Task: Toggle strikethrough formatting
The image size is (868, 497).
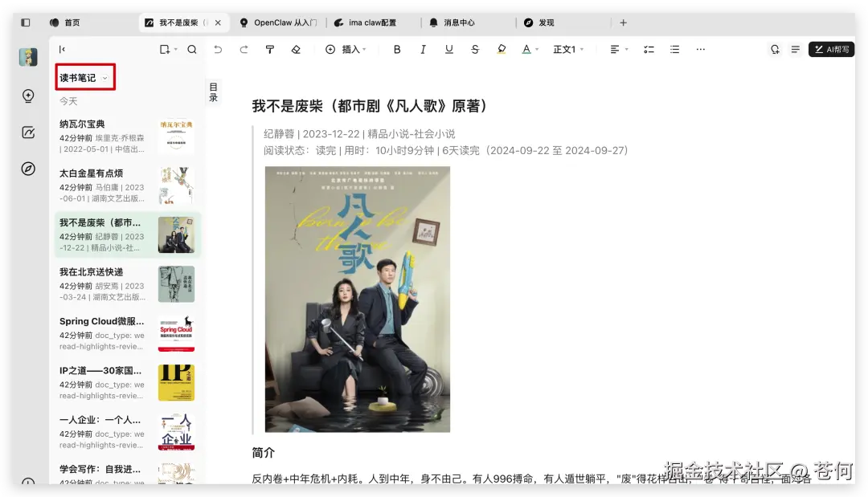Action: coord(475,49)
